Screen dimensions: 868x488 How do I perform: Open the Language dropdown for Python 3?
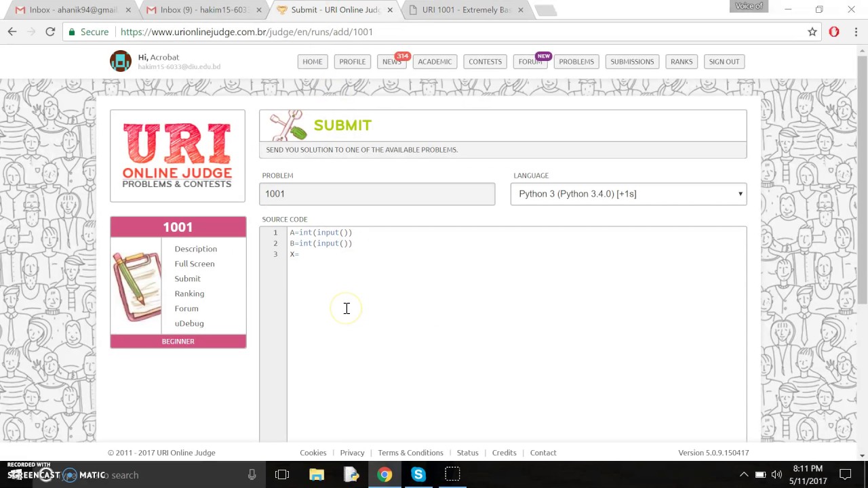pyautogui.click(x=629, y=194)
